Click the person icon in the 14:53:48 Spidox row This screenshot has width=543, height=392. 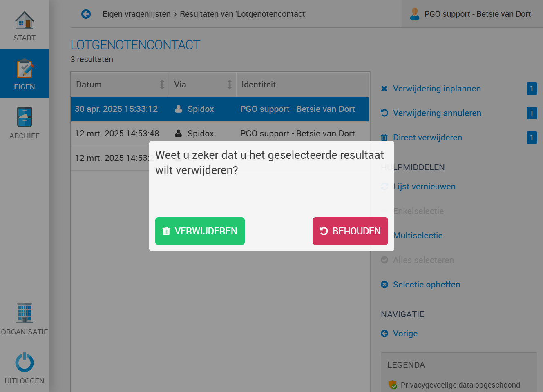pyautogui.click(x=179, y=134)
